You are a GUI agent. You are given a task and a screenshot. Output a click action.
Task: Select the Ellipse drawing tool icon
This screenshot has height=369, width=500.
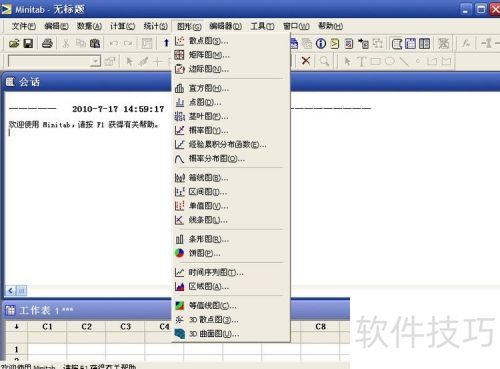[x=389, y=61]
